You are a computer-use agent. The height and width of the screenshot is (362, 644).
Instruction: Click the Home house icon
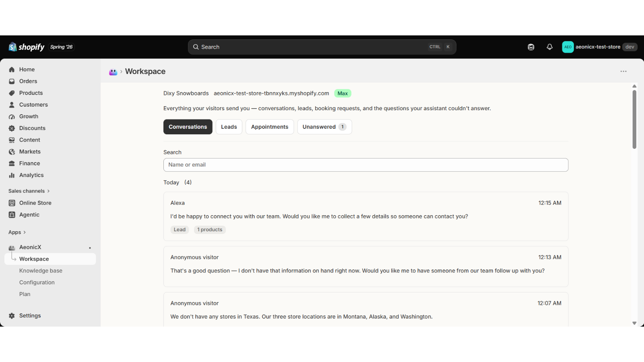point(12,70)
